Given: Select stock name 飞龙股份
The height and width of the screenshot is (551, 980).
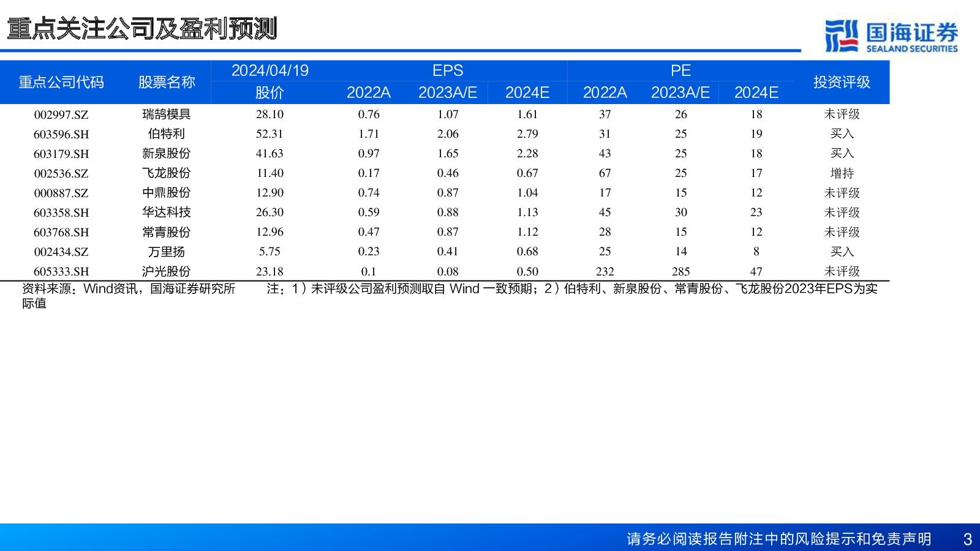Looking at the screenshot, I should pos(167,173).
